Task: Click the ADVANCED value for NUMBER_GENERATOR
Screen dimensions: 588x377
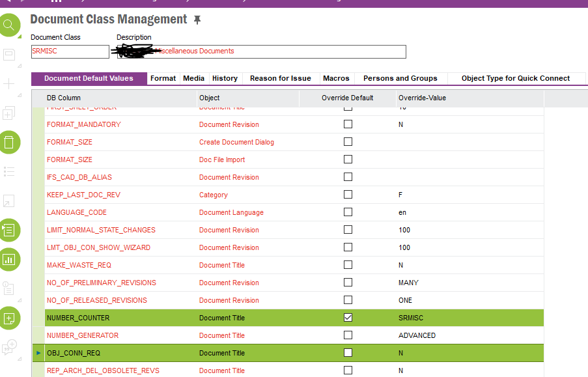Action: [x=417, y=335]
